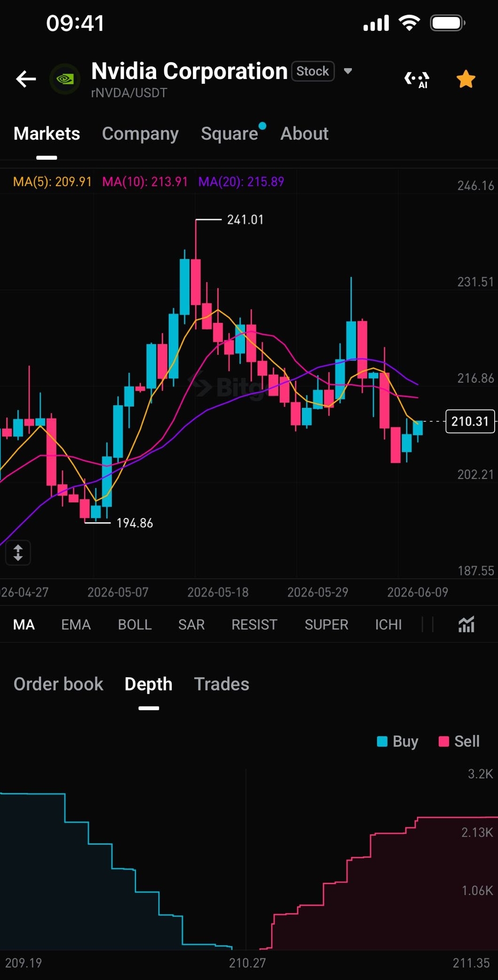498x980 pixels.
Task: Toggle the favorite star icon
Action: coord(466,79)
